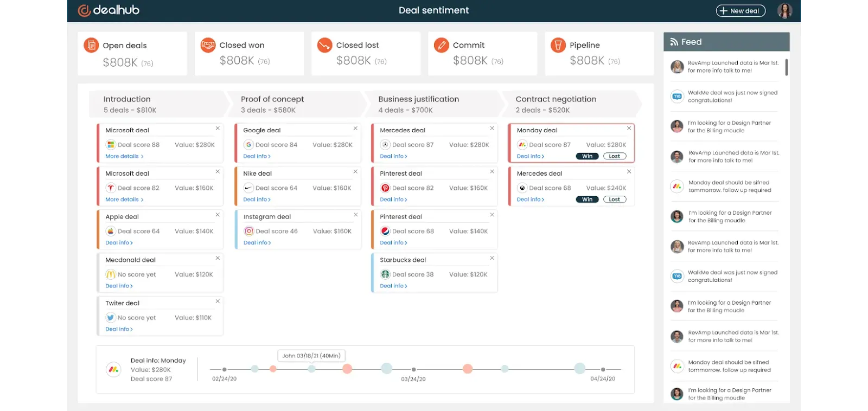The height and width of the screenshot is (411, 868).
Task: Close the Google deal card
Action: (355, 129)
